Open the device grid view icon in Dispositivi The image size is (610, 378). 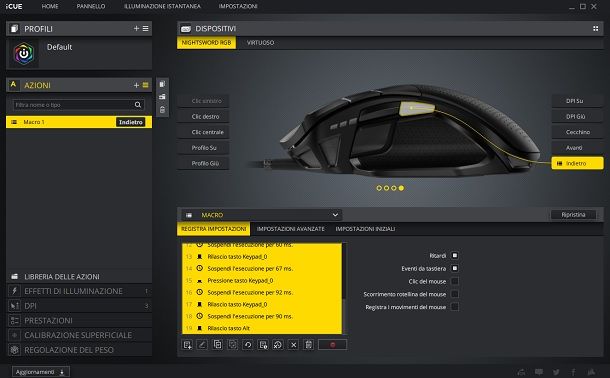coord(595,28)
